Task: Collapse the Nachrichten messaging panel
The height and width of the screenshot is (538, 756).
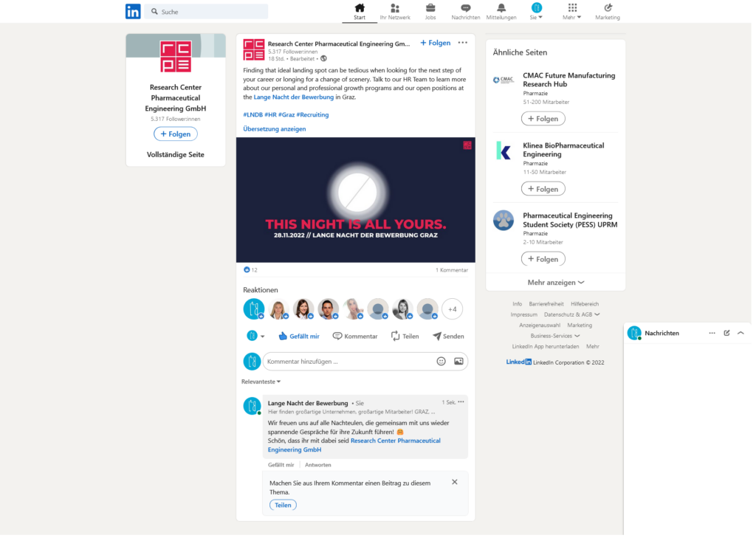Action: (741, 333)
